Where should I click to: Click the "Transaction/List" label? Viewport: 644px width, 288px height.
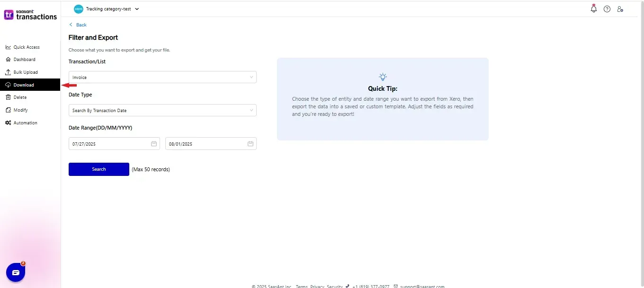[87, 61]
